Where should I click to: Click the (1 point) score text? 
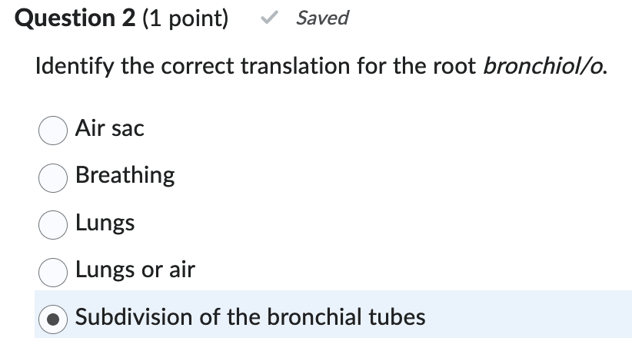185,18
